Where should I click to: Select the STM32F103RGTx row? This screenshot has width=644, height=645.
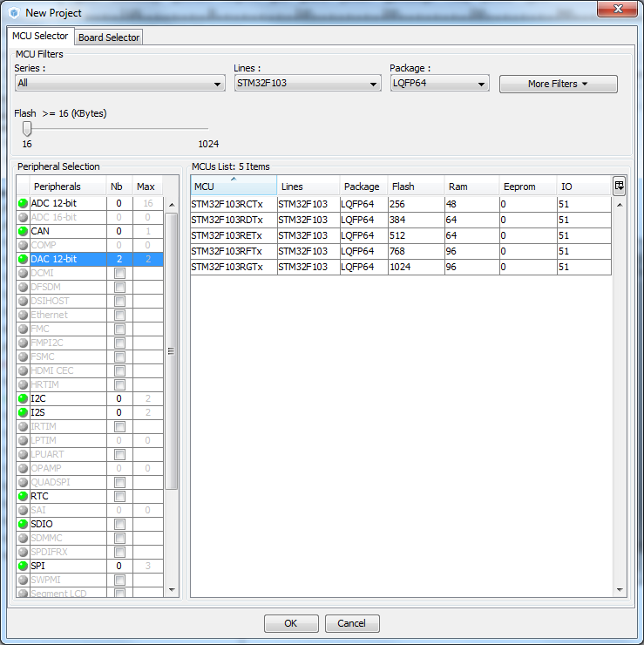pyautogui.click(x=401, y=267)
